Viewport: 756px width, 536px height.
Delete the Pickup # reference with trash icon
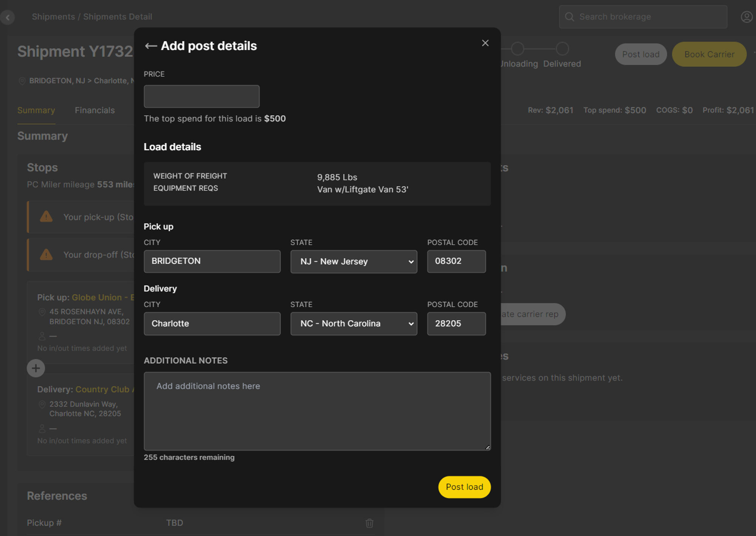point(369,523)
